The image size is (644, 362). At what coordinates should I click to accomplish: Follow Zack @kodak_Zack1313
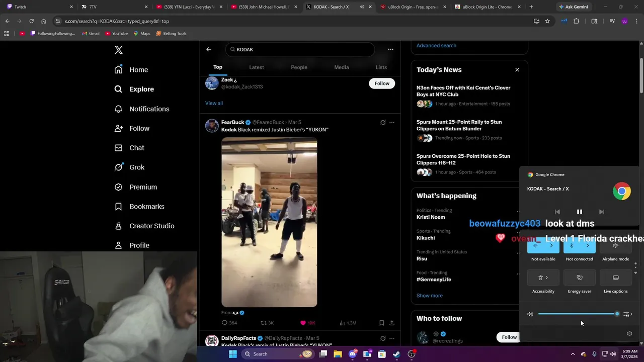pos(382,83)
